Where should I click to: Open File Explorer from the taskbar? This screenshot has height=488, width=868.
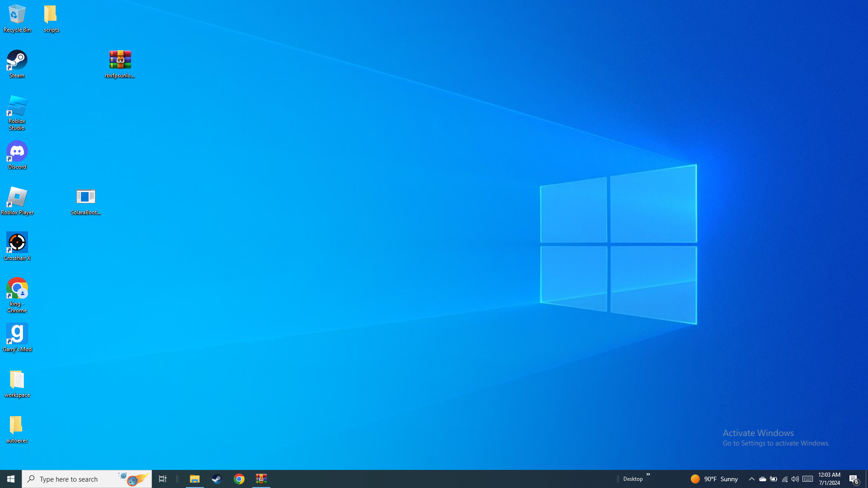[x=194, y=479]
